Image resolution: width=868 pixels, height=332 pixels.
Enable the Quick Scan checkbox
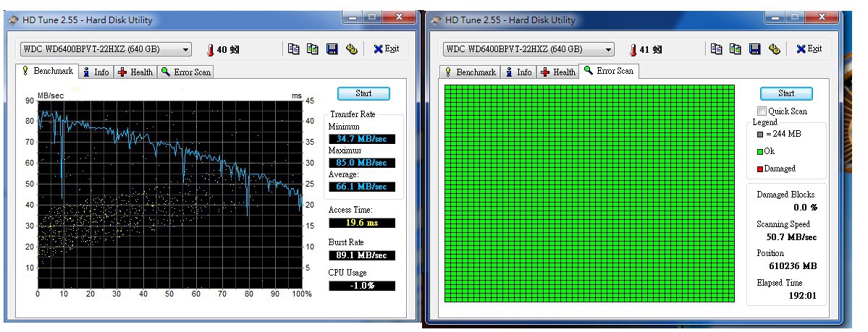pos(762,111)
